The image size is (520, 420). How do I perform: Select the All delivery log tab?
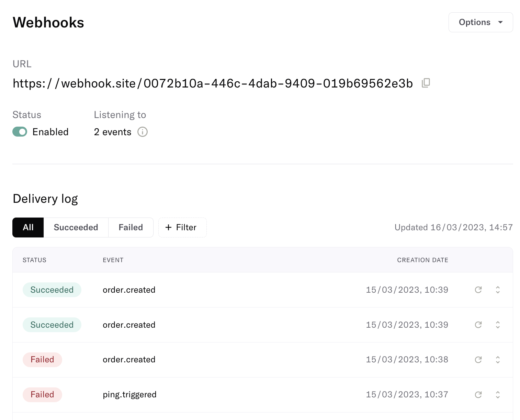(x=28, y=227)
